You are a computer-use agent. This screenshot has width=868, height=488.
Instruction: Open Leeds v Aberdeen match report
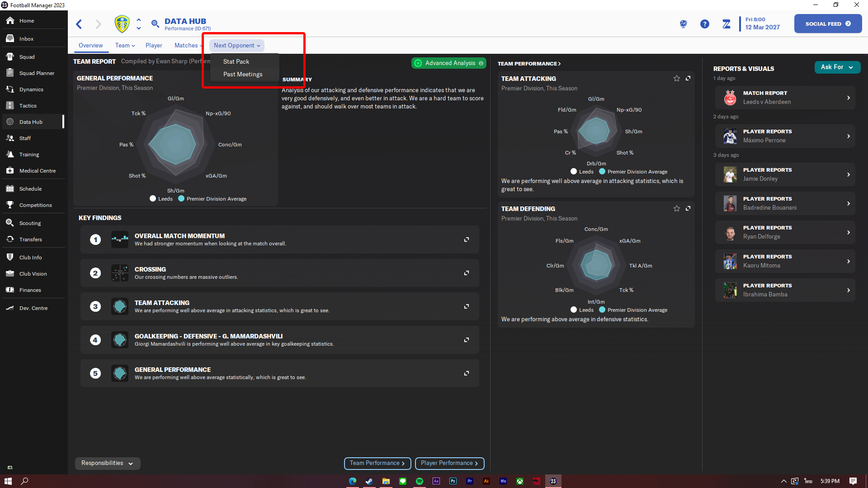[x=785, y=98]
